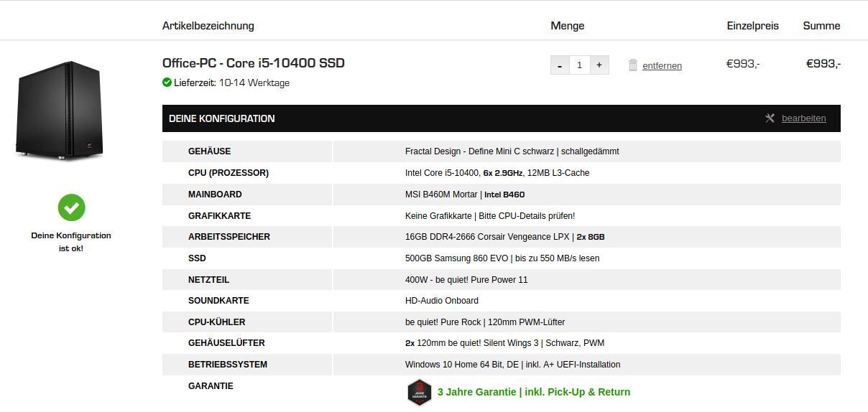Click the Menge column header
Screen dimensions: 868x412
tap(568, 26)
